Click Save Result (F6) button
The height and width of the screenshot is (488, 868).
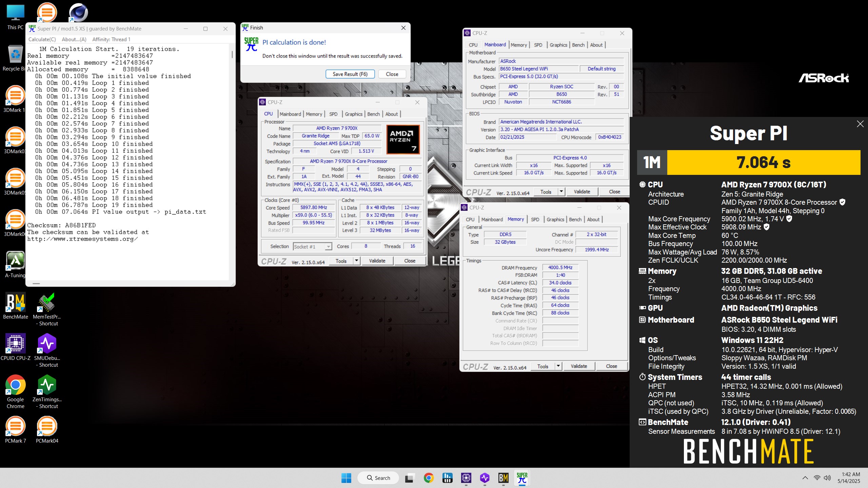point(350,74)
